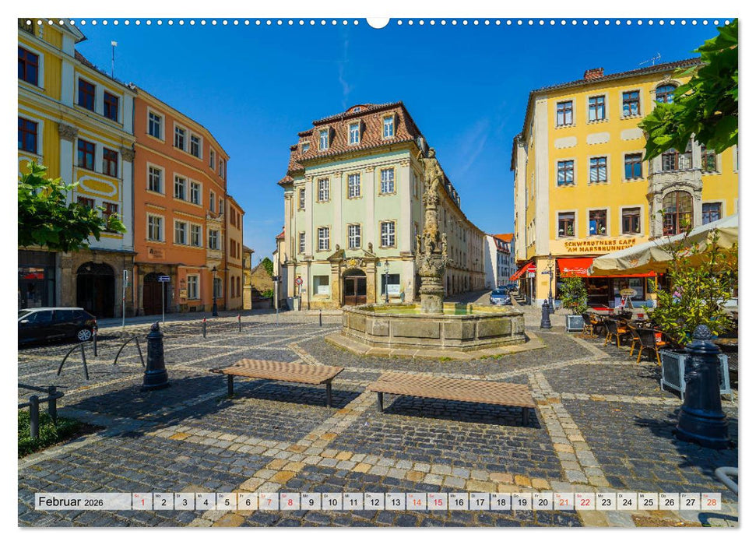Select Friday the 20th
The image size is (756, 545).
pos(542,504)
